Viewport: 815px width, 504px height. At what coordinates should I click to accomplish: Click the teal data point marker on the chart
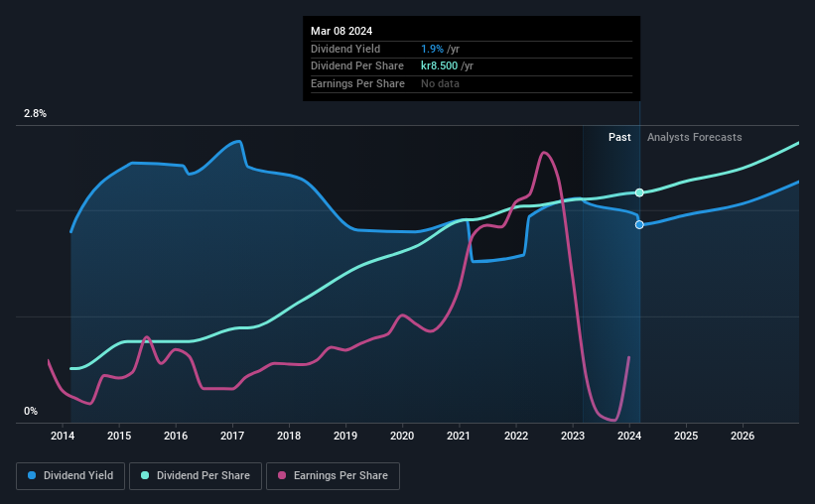(x=639, y=192)
